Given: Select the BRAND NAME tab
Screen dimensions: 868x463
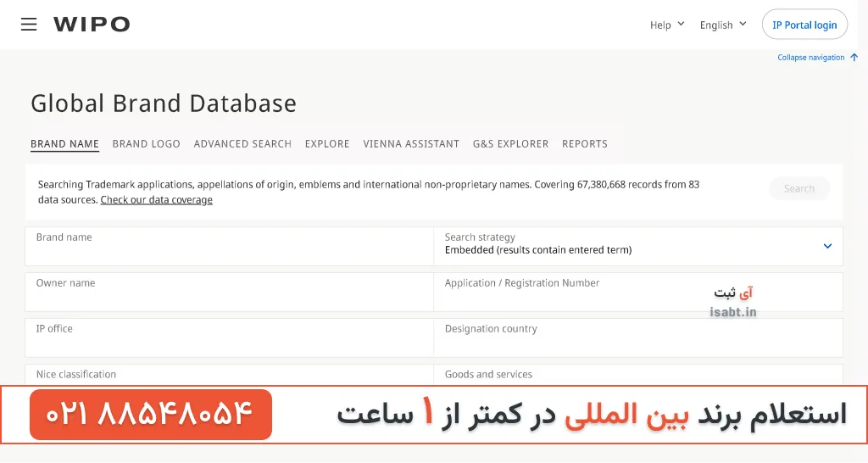Looking at the screenshot, I should point(64,144).
